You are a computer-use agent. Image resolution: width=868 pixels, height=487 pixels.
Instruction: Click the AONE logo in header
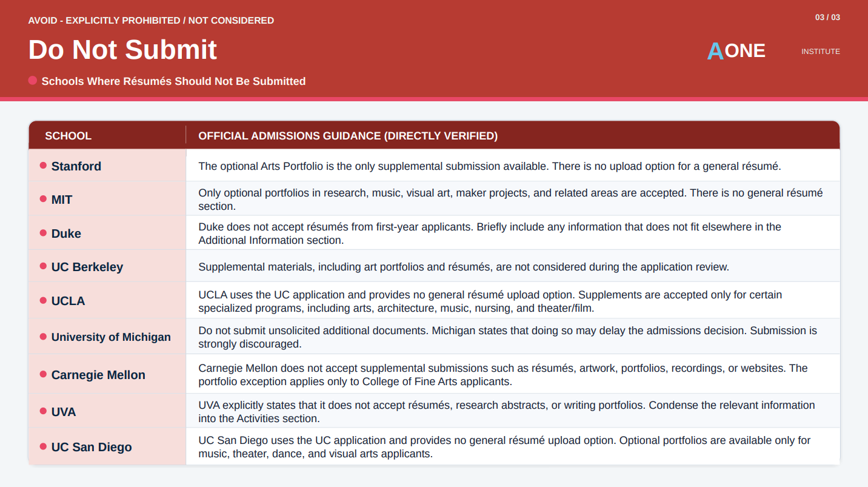[x=736, y=51]
